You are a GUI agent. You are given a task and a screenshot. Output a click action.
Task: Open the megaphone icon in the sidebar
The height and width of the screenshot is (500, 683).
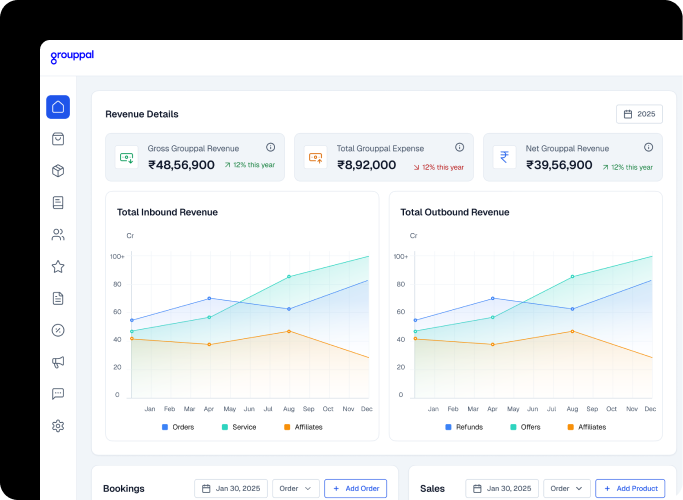point(58,362)
